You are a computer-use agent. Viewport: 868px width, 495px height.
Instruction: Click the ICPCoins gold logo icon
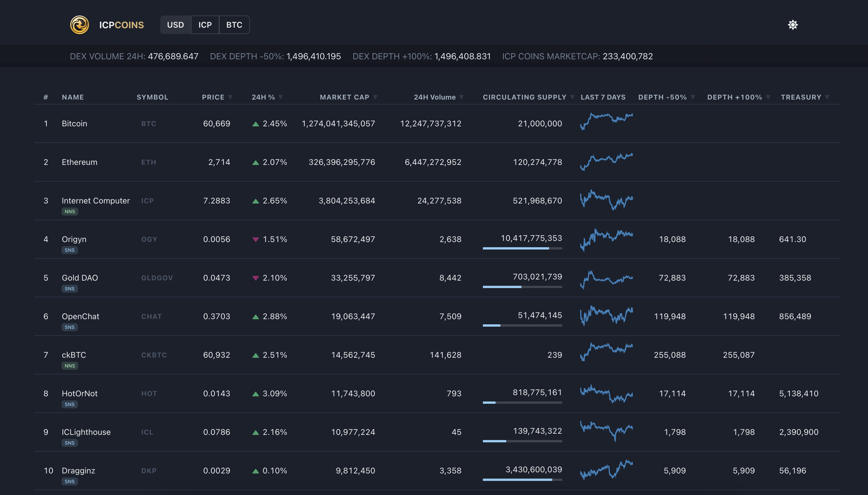tap(79, 25)
